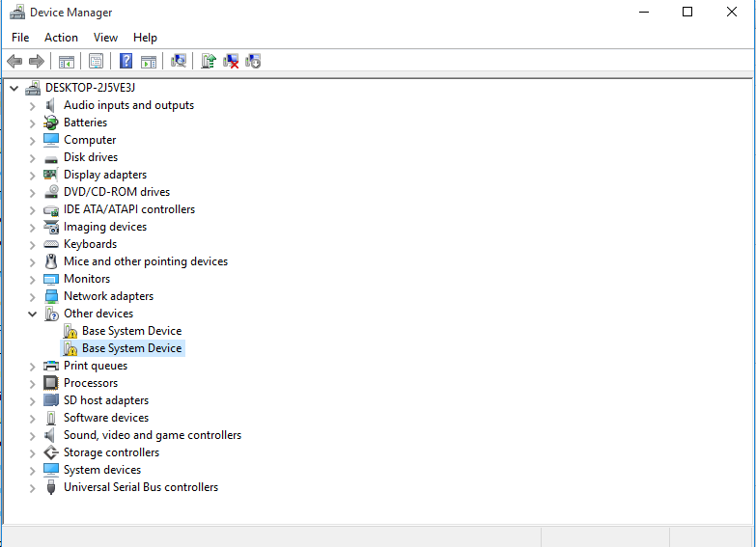
Task: Click the Imaging devices camera icon
Action: 51,227
